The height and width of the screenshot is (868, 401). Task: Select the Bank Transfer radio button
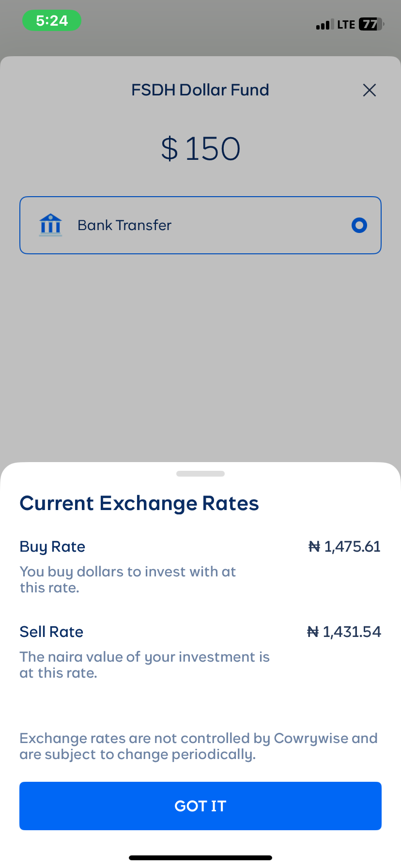pyautogui.click(x=359, y=225)
